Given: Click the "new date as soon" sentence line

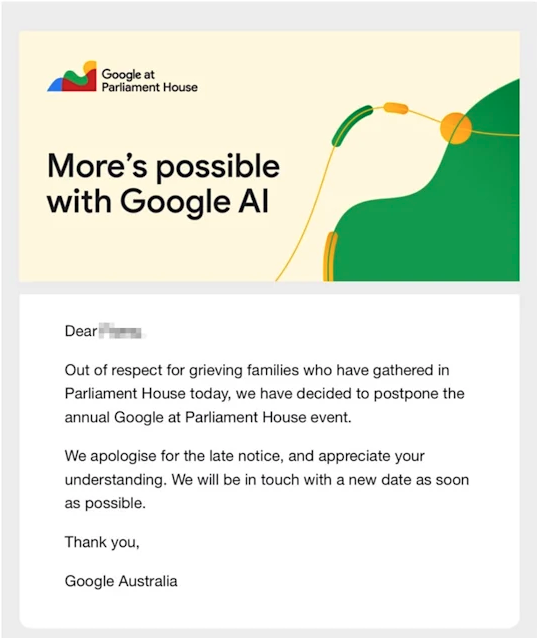Looking at the screenshot, I should pos(267,480).
